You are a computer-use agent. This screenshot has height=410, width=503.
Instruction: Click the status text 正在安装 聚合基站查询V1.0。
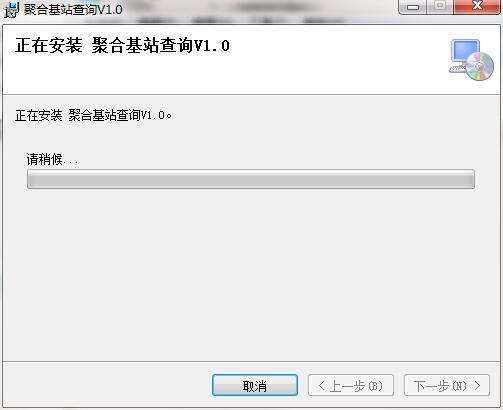pos(93,115)
